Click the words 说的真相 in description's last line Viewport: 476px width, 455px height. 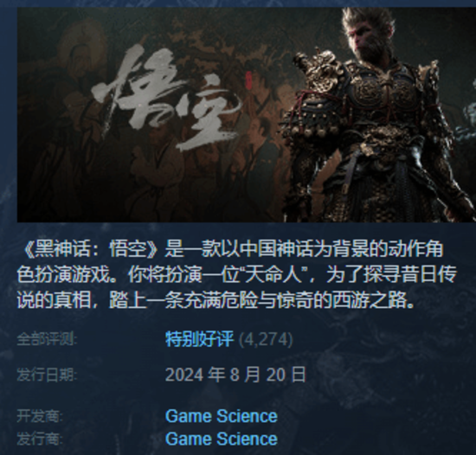click(x=54, y=301)
